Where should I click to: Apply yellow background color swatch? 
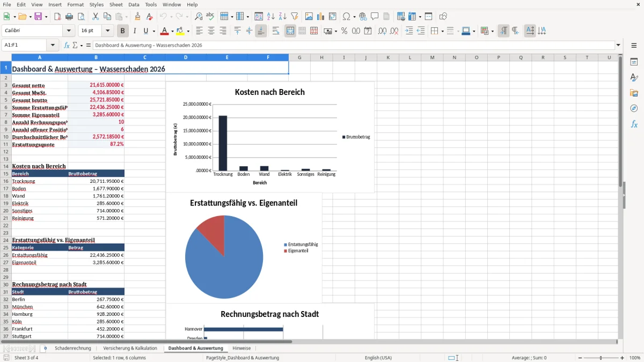click(x=180, y=31)
